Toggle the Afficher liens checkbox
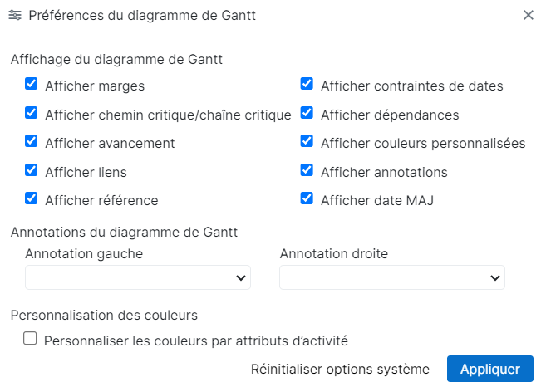Viewport: 541px width, 392px height. [x=32, y=171]
